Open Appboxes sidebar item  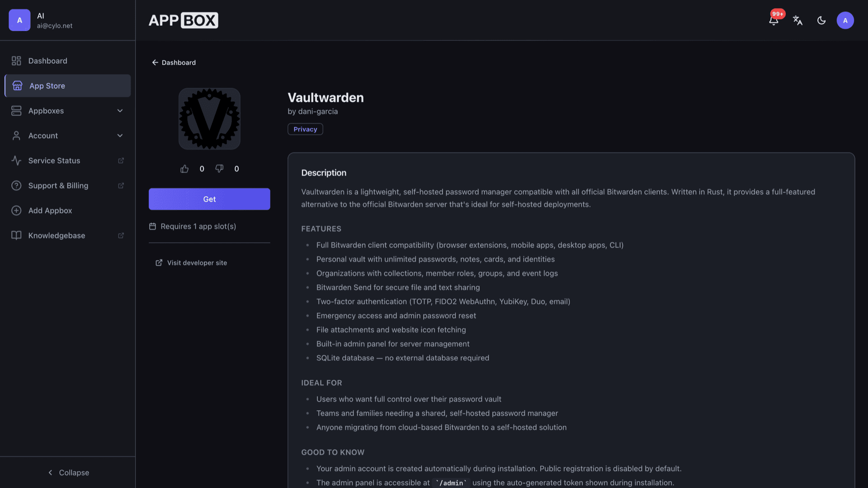(x=67, y=111)
